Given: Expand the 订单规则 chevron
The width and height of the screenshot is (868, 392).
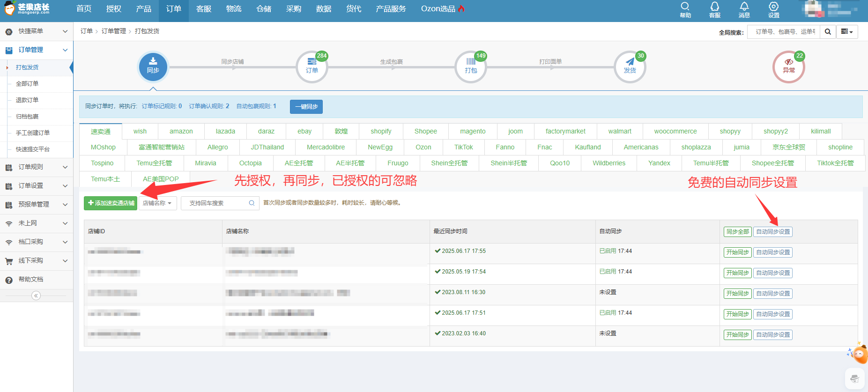Looking at the screenshot, I should pos(65,167).
